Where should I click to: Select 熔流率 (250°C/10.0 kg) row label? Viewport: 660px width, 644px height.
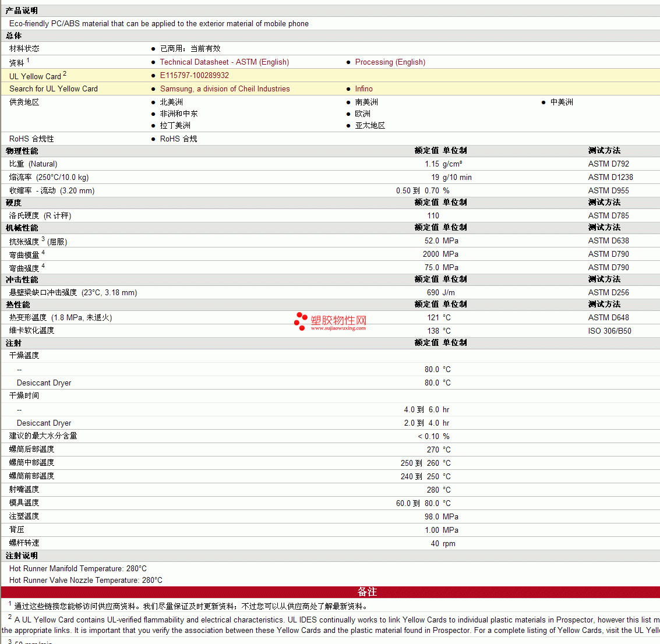pyautogui.click(x=49, y=178)
